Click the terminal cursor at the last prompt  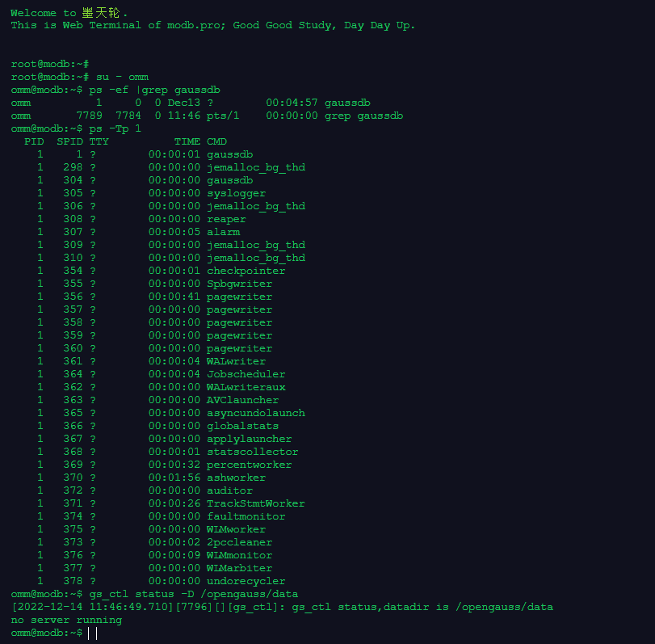pos(92,633)
